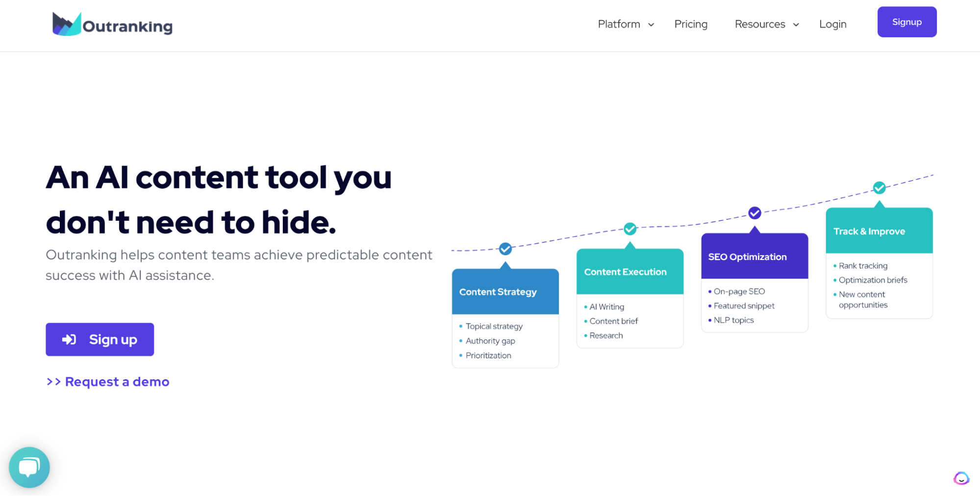Click the 'An AI content tool' headline

(219, 200)
